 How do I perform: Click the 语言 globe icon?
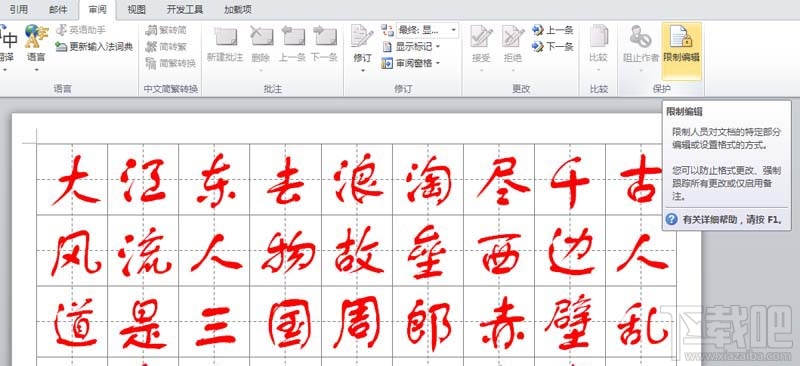36,37
